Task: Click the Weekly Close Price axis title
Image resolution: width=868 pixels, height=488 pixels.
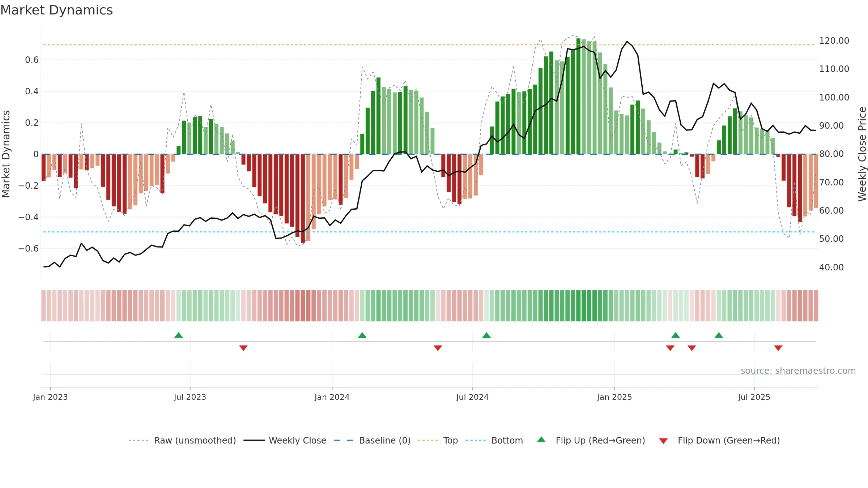Action: point(862,154)
